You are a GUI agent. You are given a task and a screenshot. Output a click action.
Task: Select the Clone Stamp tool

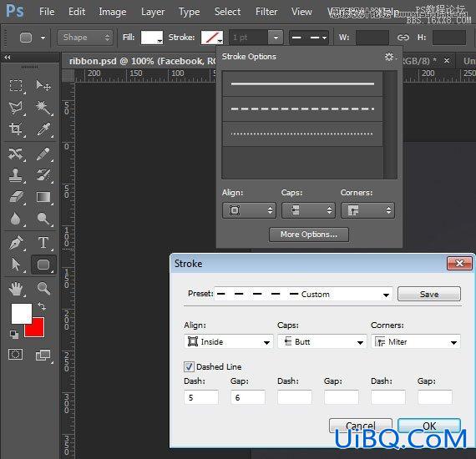pos(16,175)
